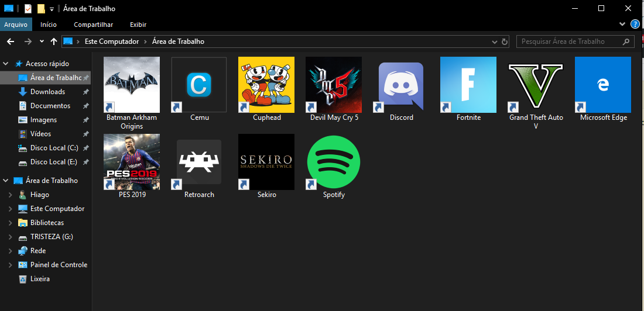Click the properties icon in title bar
Viewport: 644px width, 311px height.
pos(28,9)
